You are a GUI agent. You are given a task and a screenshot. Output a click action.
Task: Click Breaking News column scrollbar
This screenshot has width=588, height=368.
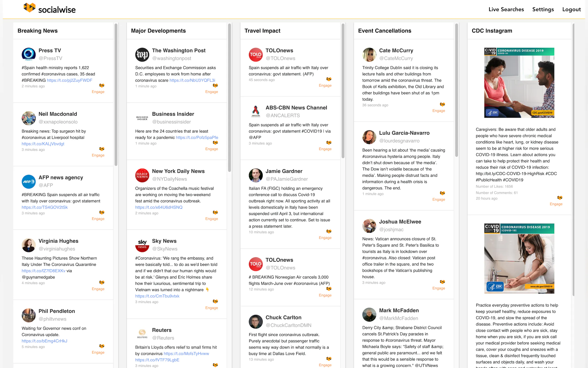(x=116, y=95)
